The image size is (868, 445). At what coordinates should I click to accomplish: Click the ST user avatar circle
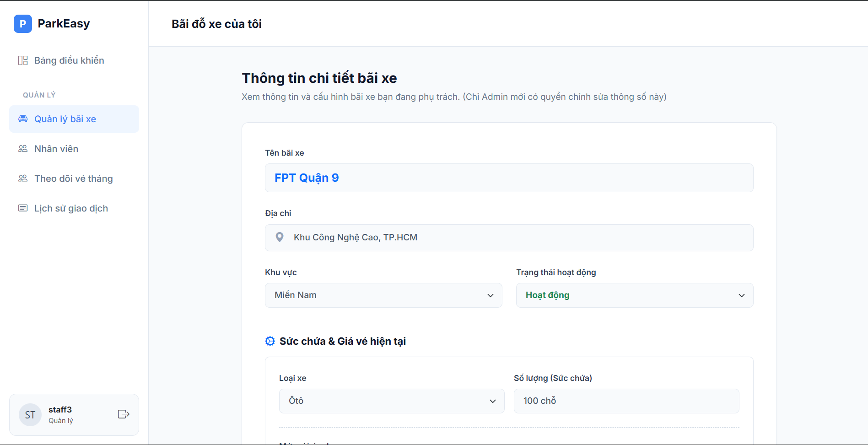coord(30,415)
